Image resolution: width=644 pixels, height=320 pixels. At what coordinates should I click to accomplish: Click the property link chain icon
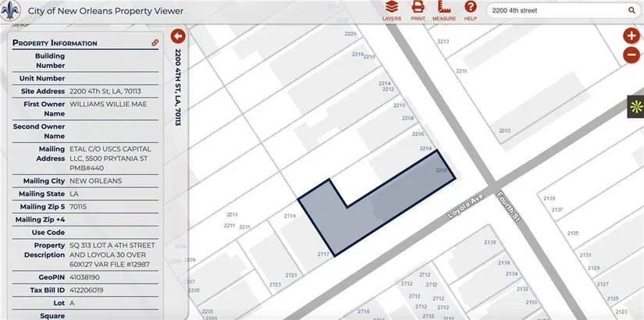155,43
